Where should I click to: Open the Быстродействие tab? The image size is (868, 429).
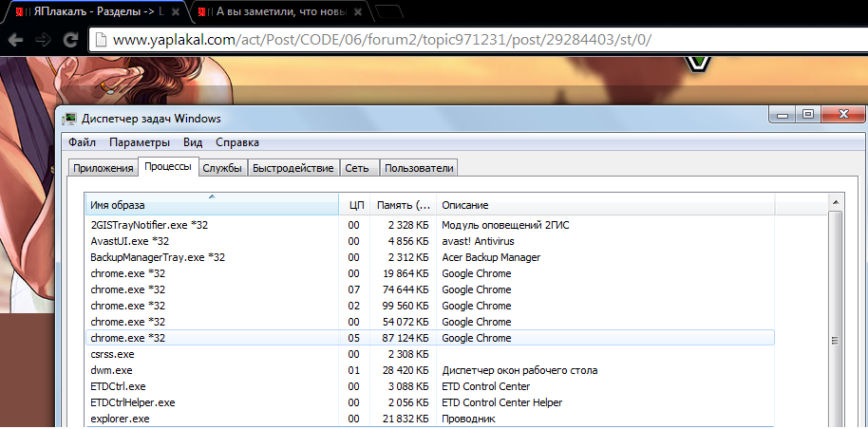click(x=293, y=168)
